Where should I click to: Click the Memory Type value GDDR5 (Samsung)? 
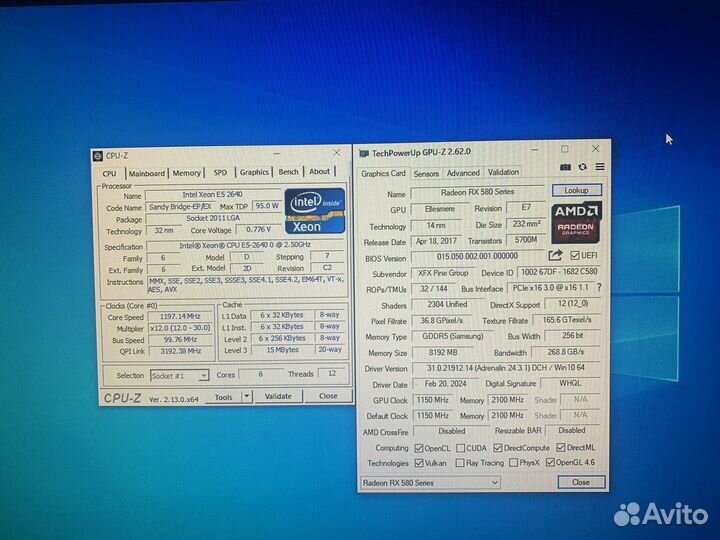pyautogui.click(x=453, y=336)
